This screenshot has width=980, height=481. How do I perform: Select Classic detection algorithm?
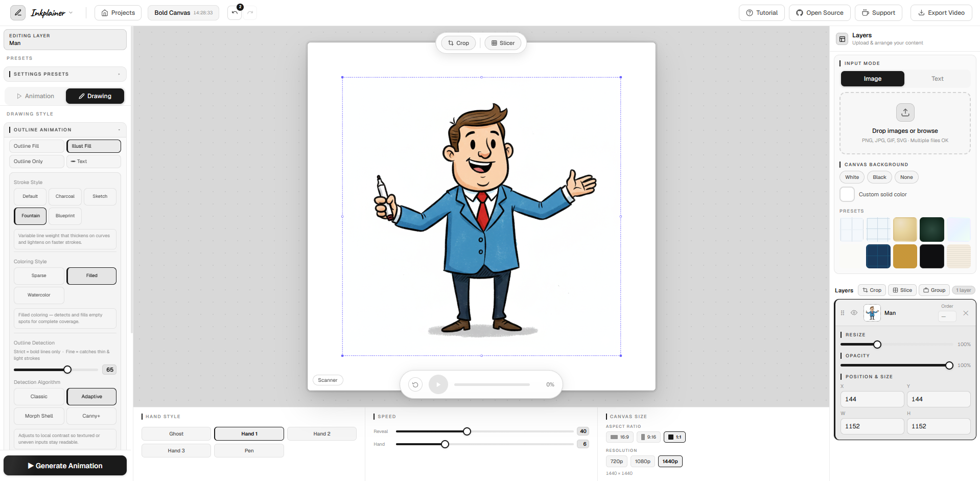pos(39,397)
